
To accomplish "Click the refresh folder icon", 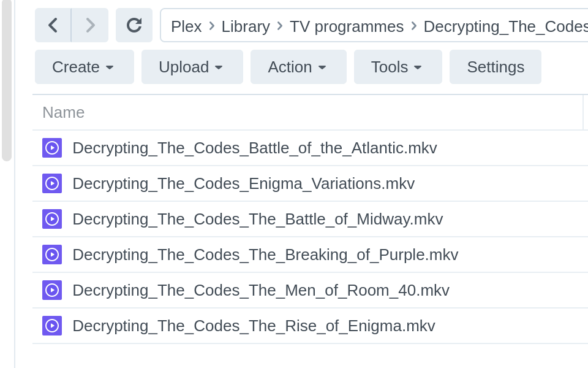I will coord(134,25).
